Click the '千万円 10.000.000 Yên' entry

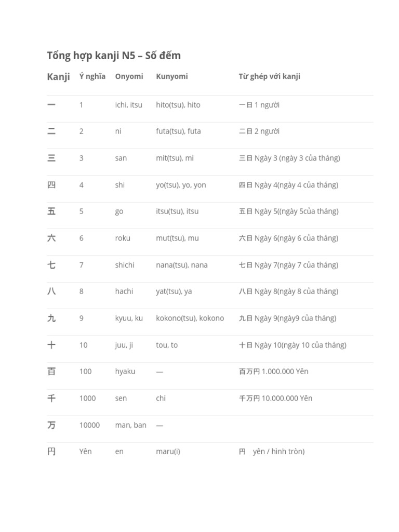click(x=275, y=398)
